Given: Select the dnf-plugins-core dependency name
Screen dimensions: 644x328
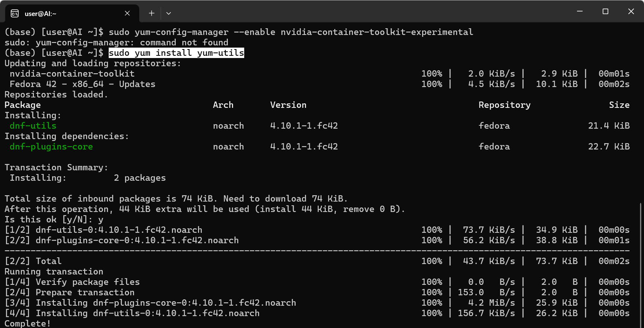Looking at the screenshot, I should (51, 147).
